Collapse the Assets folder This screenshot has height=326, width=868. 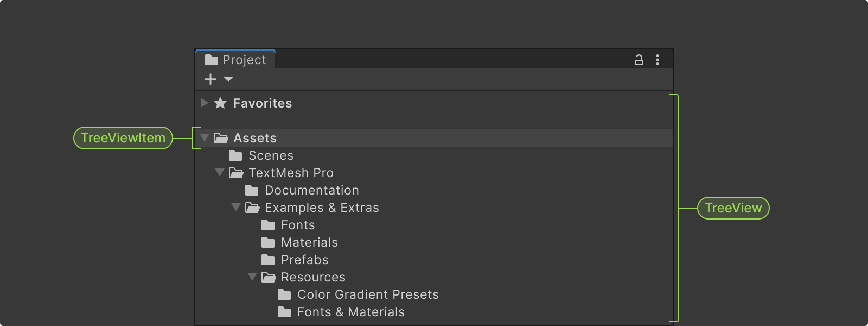[x=205, y=137]
